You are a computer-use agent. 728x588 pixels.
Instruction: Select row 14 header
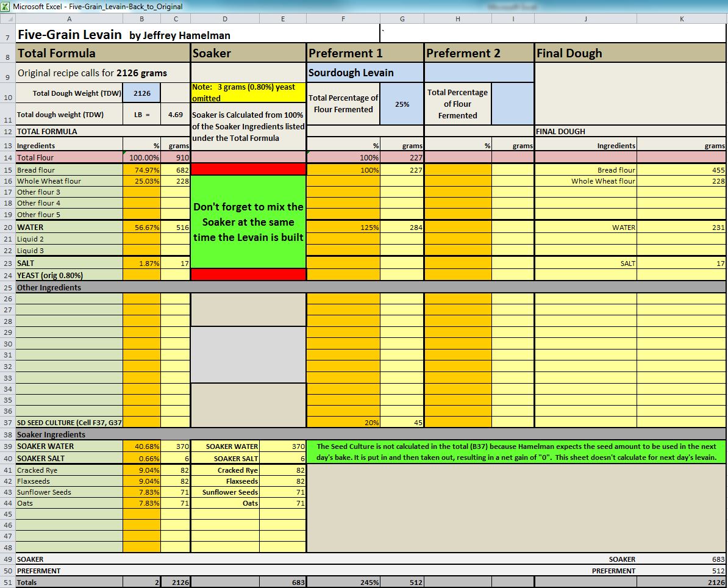7,157
